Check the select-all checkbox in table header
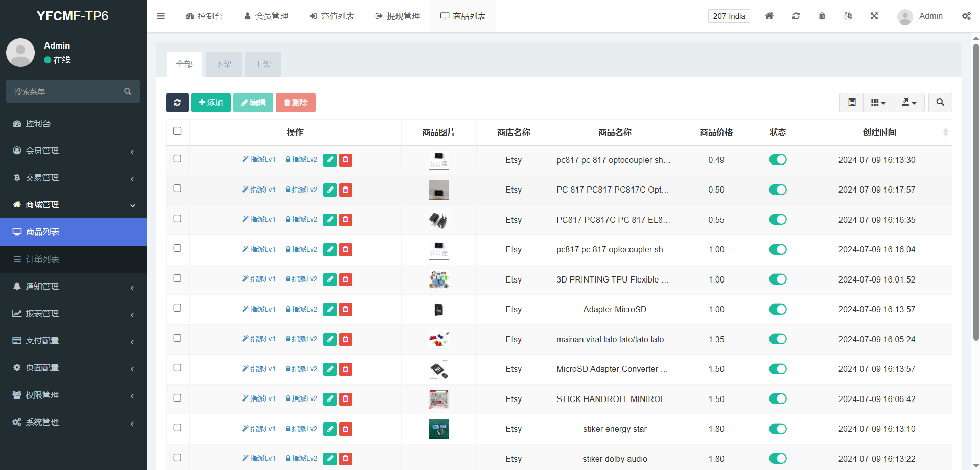 tap(177, 131)
